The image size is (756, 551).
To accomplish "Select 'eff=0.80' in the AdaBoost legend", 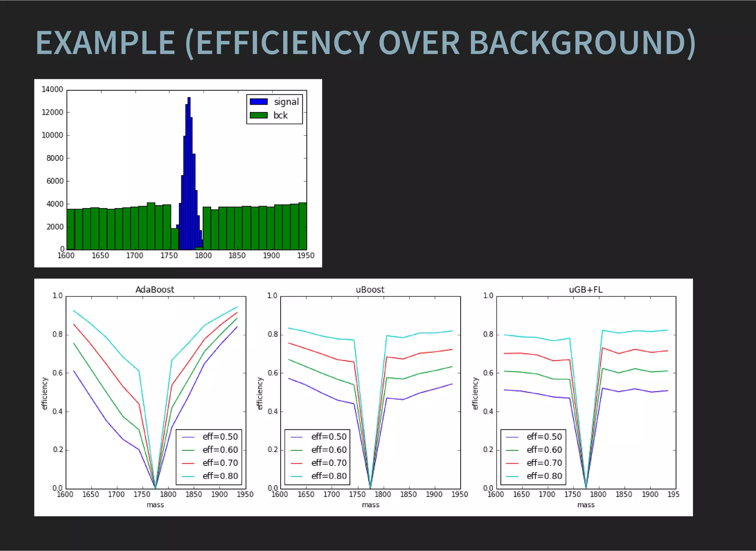I will coord(220,476).
